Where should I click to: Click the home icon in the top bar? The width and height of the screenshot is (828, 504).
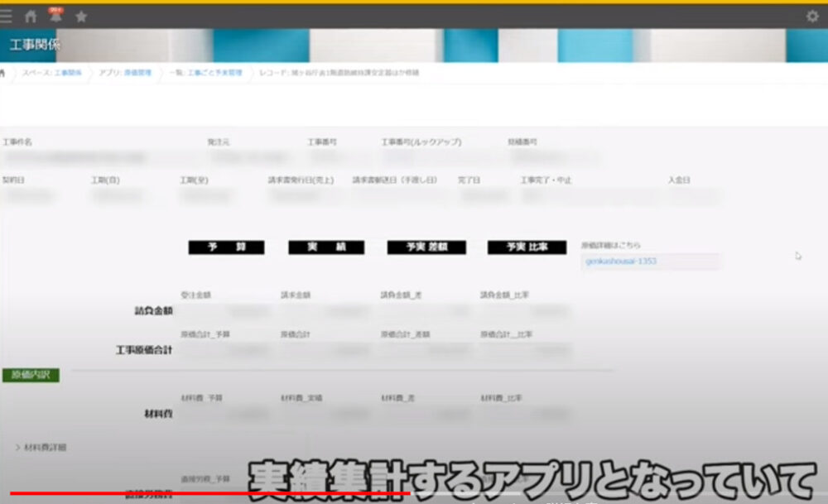pos(31,15)
